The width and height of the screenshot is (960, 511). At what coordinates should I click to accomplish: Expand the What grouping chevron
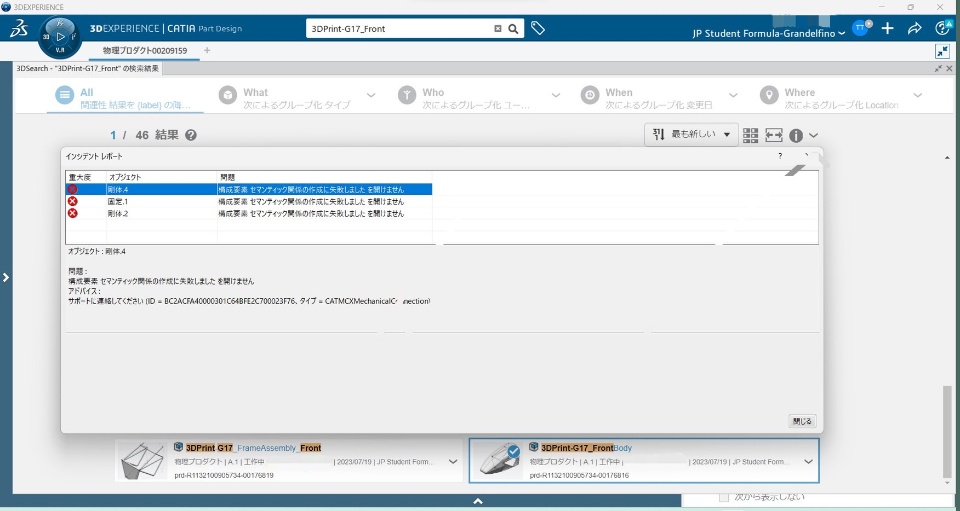[371, 95]
